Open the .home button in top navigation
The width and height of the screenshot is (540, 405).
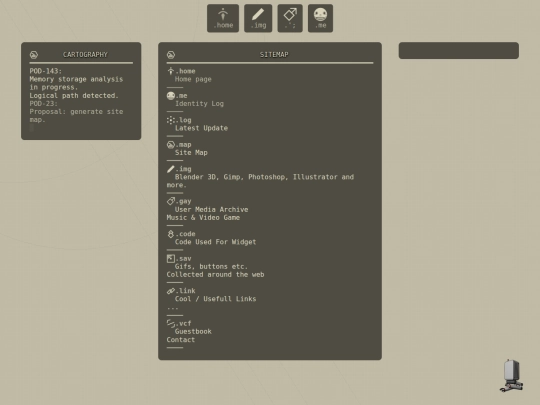coord(223,18)
